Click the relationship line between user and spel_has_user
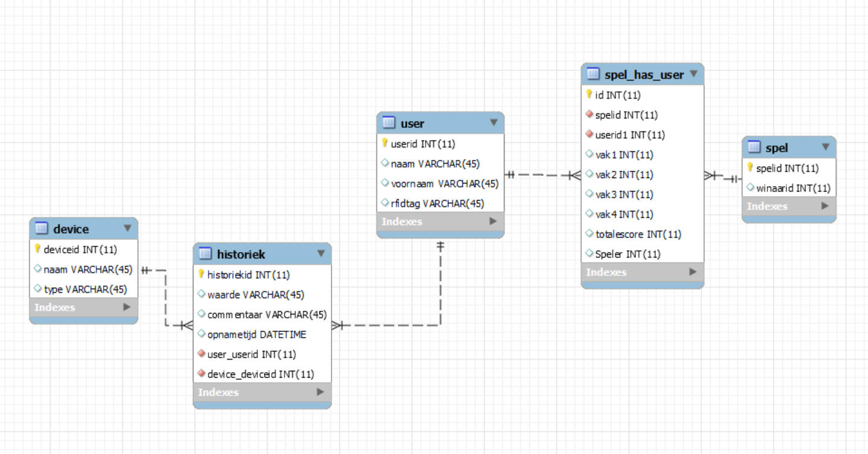The width and height of the screenshot is (868, 454). coord(542,175)
